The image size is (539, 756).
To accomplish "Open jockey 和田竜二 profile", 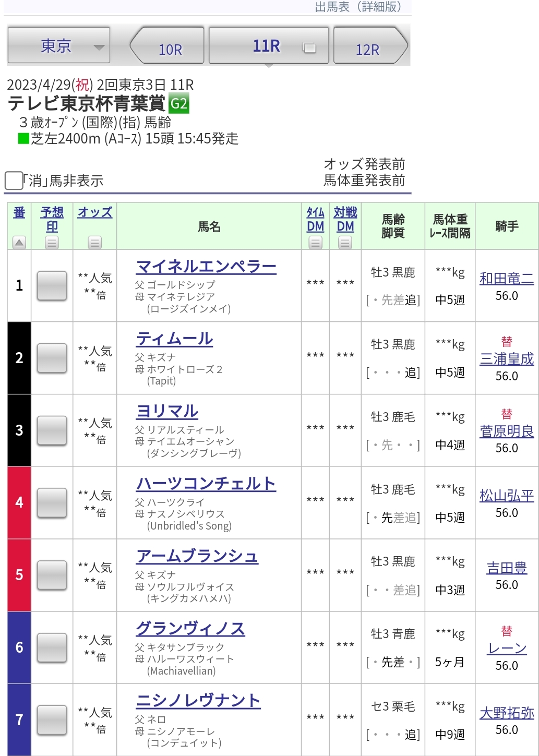I will click(x=507, y=279).
